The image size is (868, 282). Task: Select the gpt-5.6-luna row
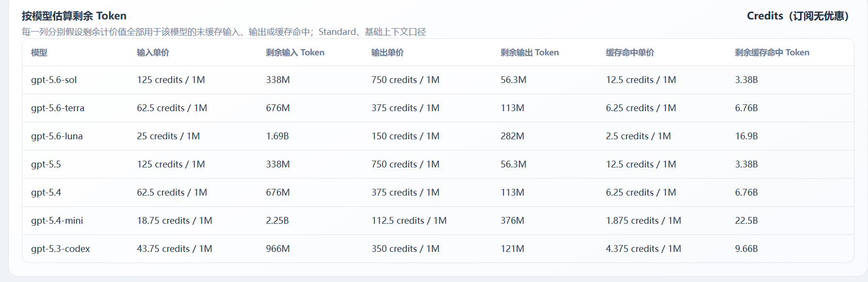click(438, 136)
